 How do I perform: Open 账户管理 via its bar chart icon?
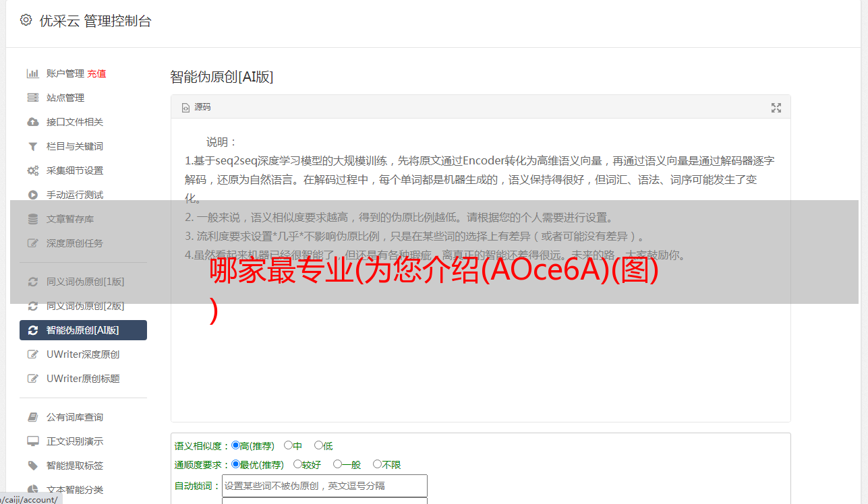pyautogui.click(x=32, y=73)
